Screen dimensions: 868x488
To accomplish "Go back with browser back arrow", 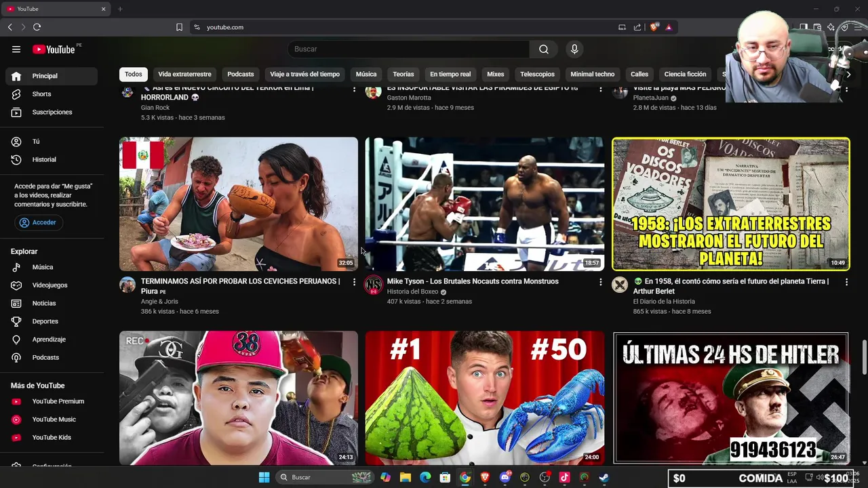I will (10, 27).
